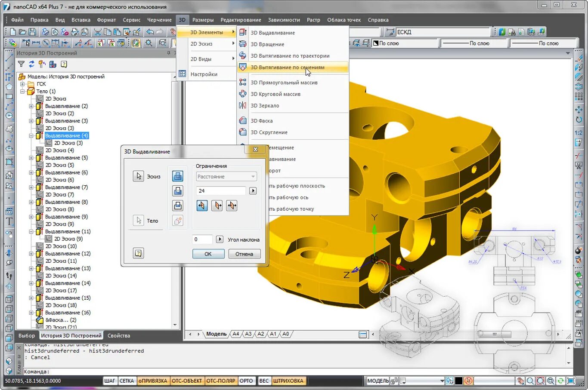This screenshot has width=588, height=390.
Task: Open arrow menu next to value 24
Action: 253,190
